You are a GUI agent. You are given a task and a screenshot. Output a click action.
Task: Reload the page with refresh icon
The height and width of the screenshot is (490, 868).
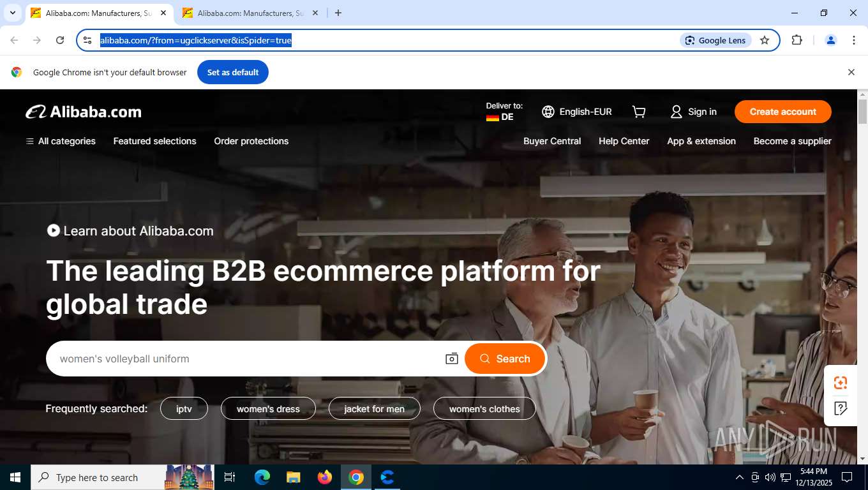pos(60,40)
